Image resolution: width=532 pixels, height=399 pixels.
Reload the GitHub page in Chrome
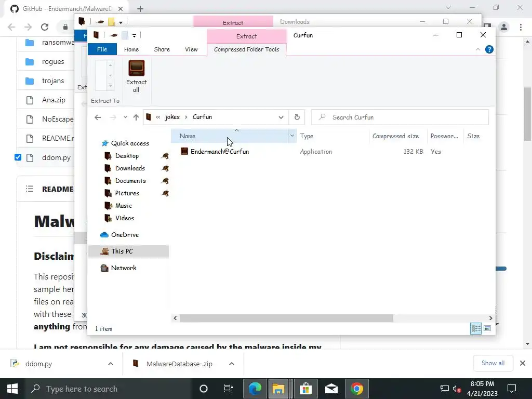(45, 27)
